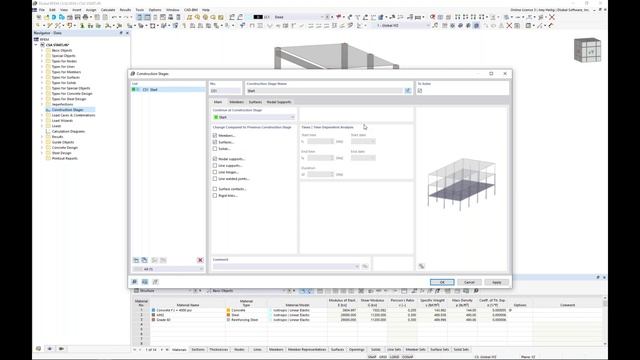Click the OK button

(442, 282)
